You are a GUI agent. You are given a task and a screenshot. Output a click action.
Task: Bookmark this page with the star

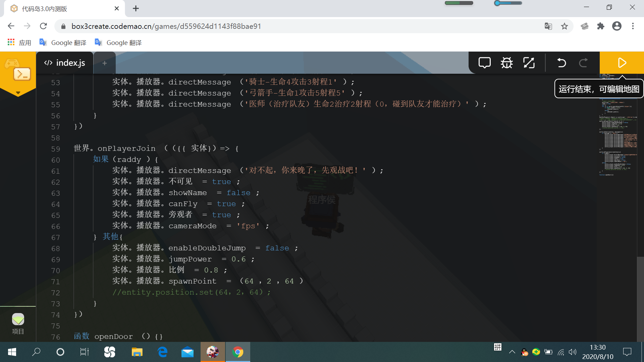point(565,26)
